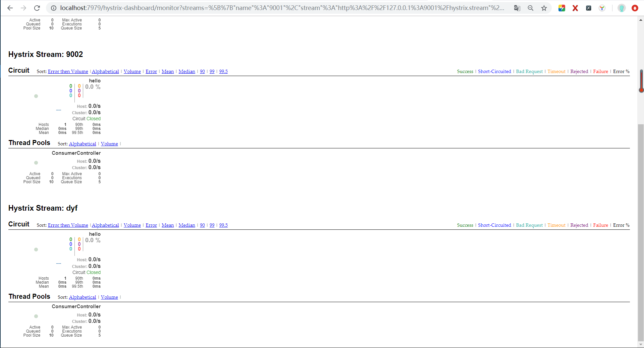Sort 9002 circuits by Alphabetical
The height and width of the screenshot is (348, 644).
click(105, 71)
